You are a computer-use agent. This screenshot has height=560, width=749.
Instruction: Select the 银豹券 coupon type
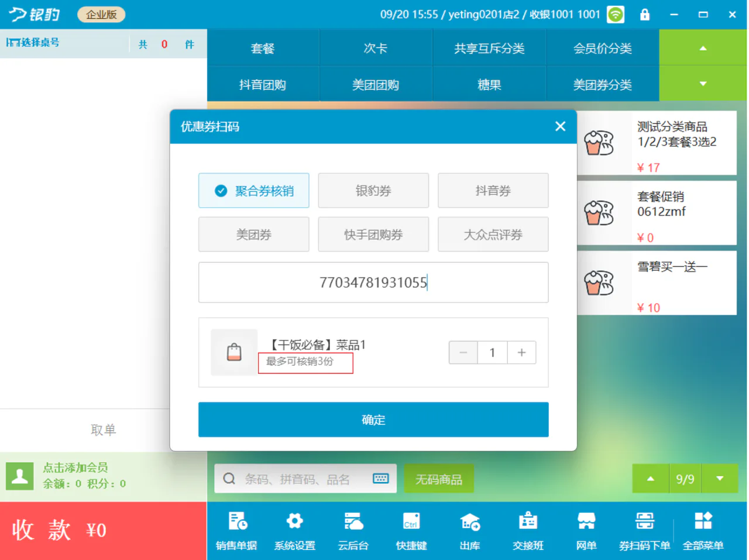[373, 190]
